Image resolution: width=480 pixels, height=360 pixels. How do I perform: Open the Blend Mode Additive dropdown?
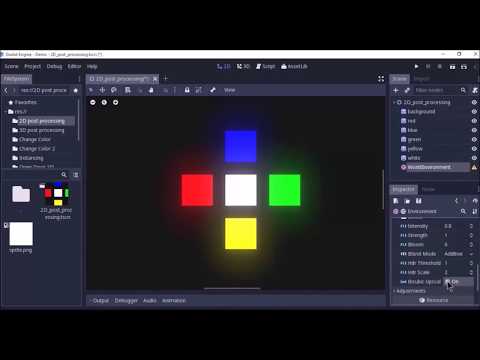[x=458, y=254]
